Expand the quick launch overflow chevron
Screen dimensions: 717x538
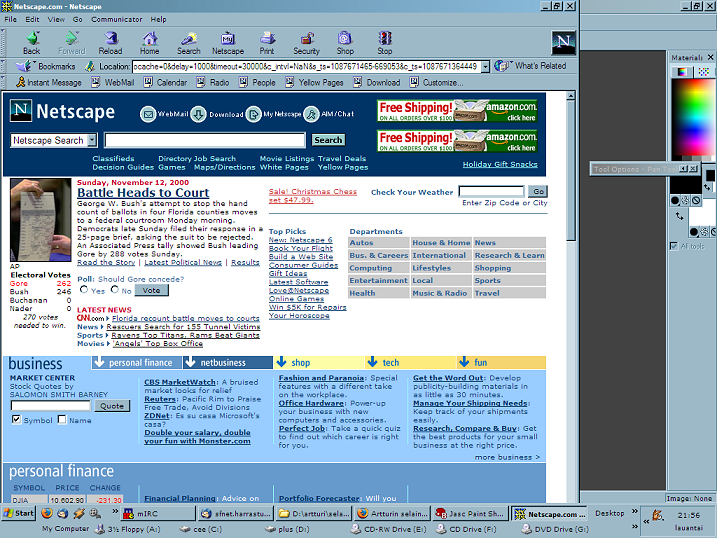115,511
